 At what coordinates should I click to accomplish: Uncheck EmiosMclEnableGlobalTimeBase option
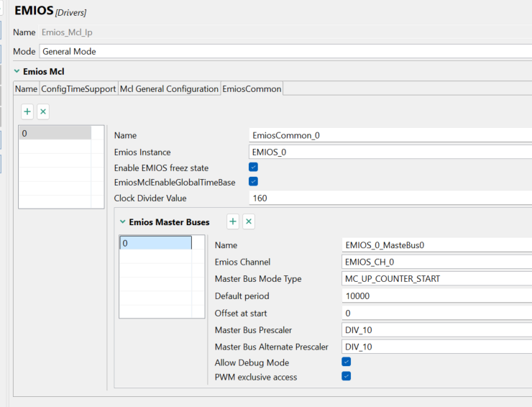(253, 182)
